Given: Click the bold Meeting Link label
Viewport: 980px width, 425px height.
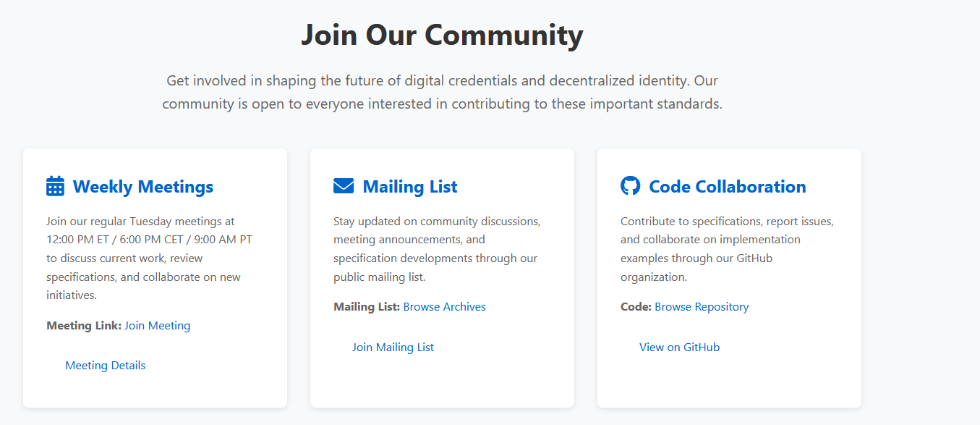Looking at the screenshot, I should click(x=84, y=326).
